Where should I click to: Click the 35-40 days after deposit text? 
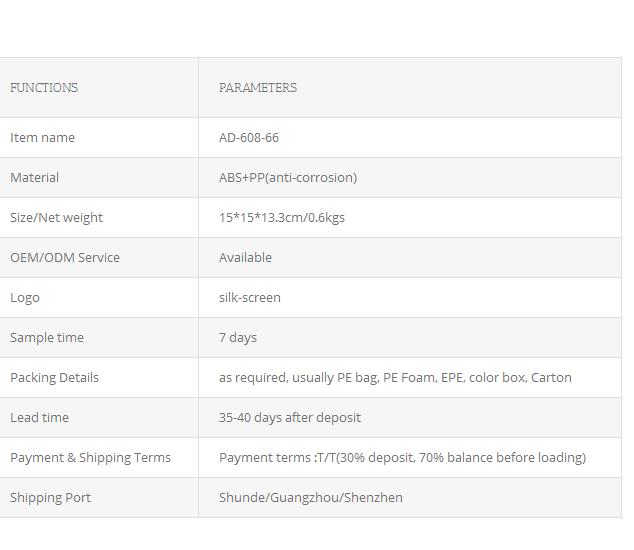point(290,418)
